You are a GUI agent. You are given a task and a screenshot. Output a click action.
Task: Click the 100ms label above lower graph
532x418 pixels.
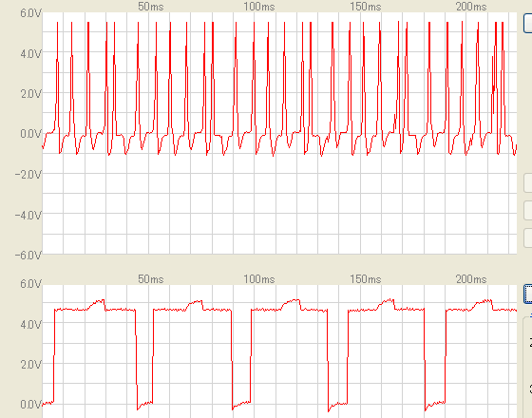click(x=259, y=279)
